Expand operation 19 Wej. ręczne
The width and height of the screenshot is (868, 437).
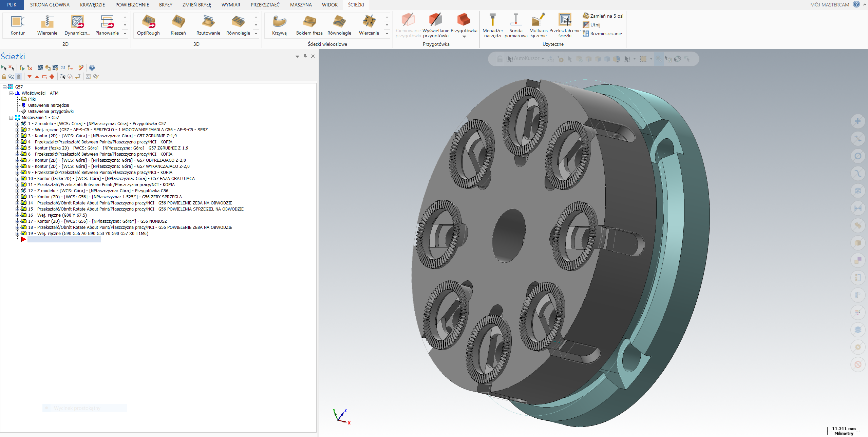point(17,234)
